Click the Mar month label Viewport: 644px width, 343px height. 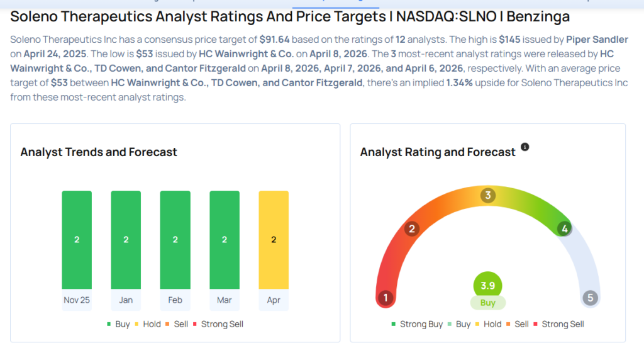[225, 300]
